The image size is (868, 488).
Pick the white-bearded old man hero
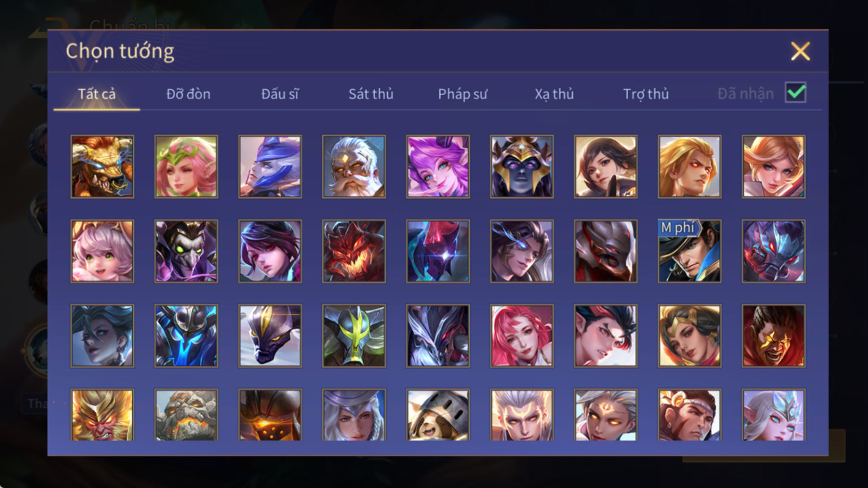click(x=354, y=166)
